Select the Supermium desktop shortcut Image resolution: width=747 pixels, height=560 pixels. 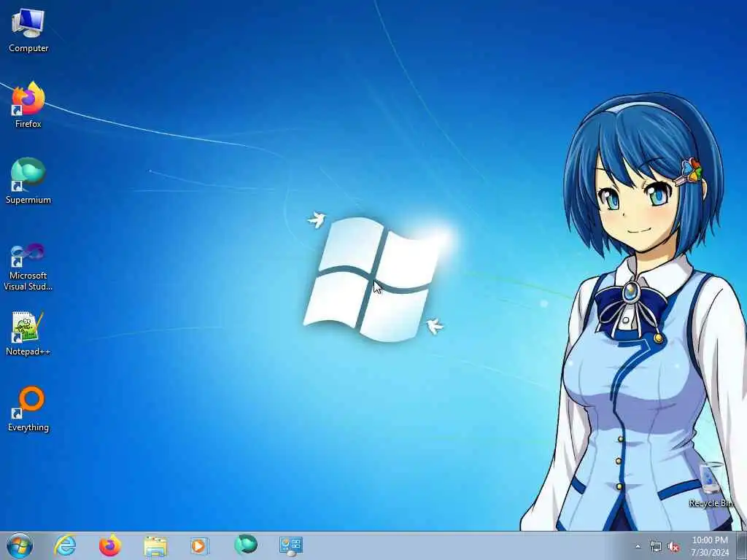(x=28, y=181)
